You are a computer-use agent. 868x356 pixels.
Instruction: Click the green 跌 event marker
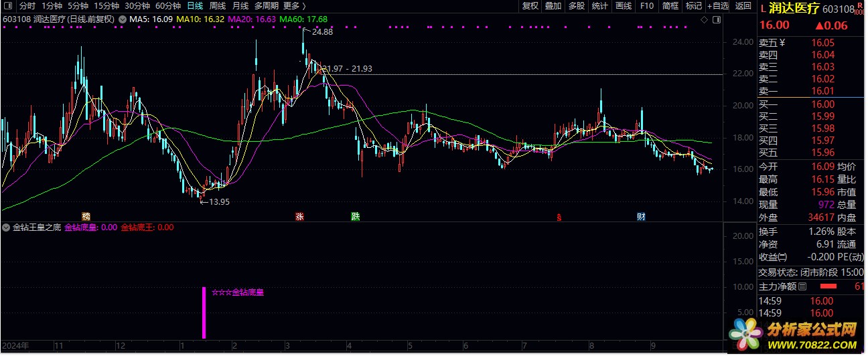tap(356, 216)
